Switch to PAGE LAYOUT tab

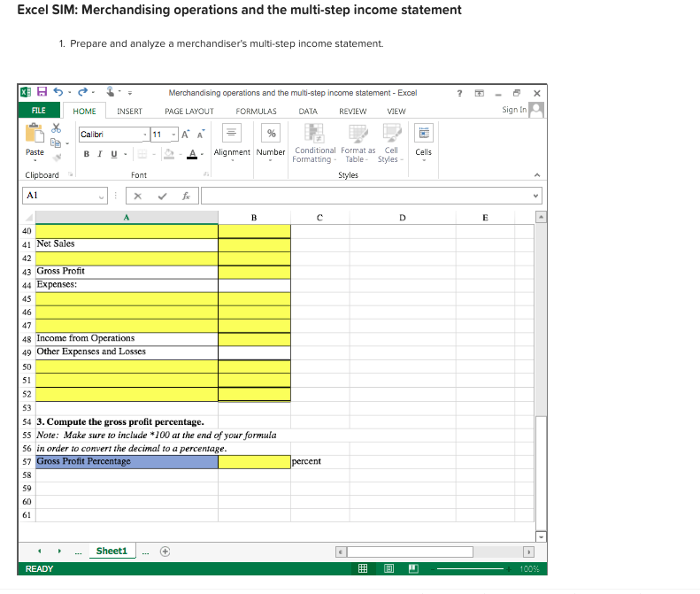coord(189,112)
